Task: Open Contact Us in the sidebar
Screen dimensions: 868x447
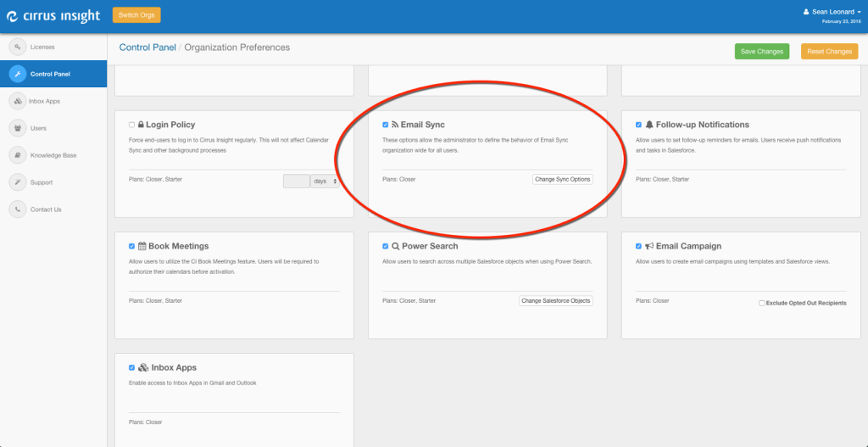Action: (53, 210)
